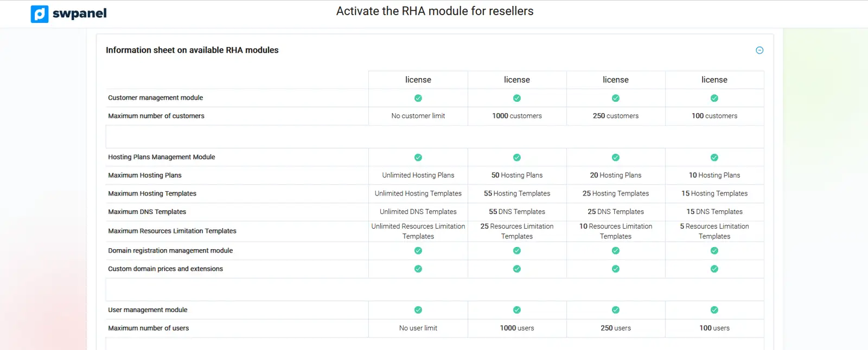Click Customer management checkmark in unlimited license column
The width and height of the screenshot is (868, 350).
(418, 98)
